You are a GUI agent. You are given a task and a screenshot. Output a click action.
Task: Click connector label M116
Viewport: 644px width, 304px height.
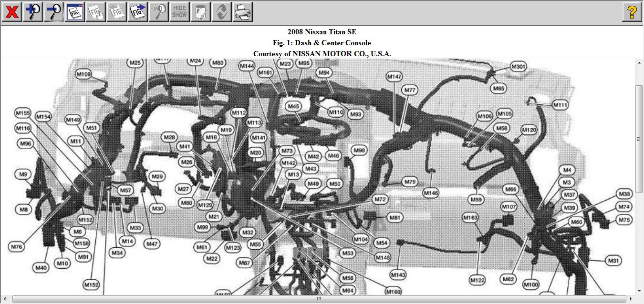coord(23,128)
